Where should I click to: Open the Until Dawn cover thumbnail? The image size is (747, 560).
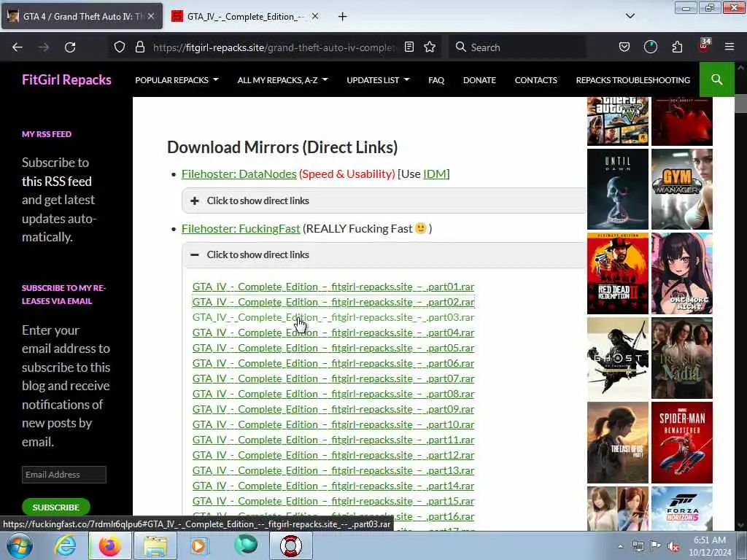point(617,189)
